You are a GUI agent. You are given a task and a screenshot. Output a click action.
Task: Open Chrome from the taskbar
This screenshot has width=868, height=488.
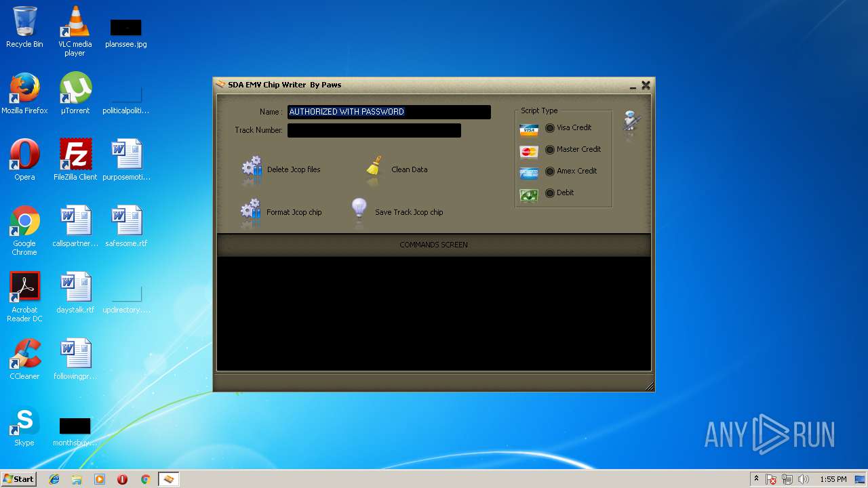click(145, 479)
